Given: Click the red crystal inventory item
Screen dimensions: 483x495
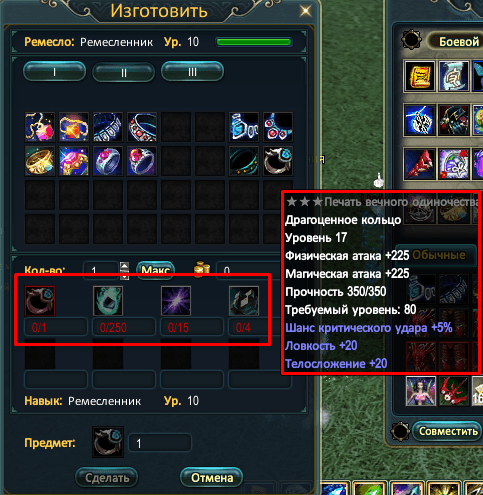Looking at the screenshot, I should point(420,164).
